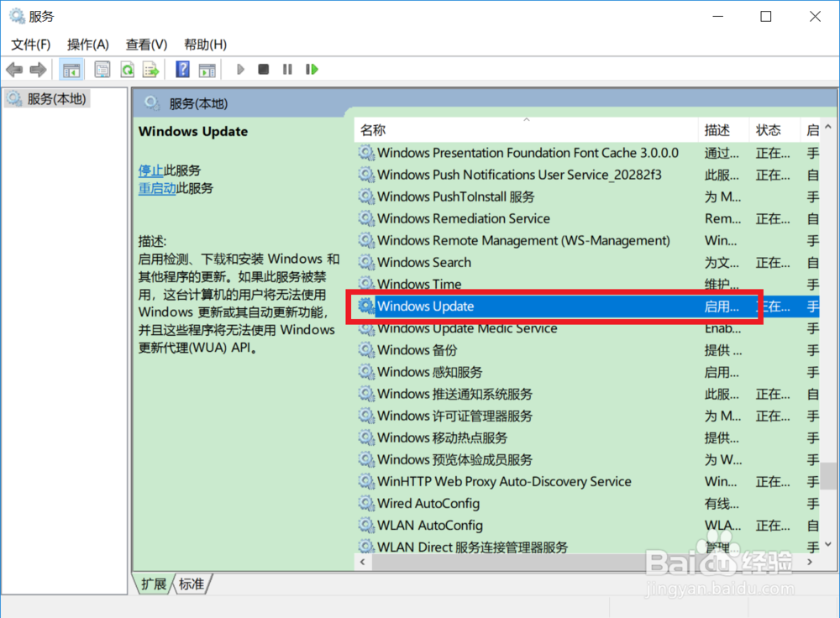Select Windows 预览体验成员服务 row
This screenshot has height=618, width=840.
[587, 459]
